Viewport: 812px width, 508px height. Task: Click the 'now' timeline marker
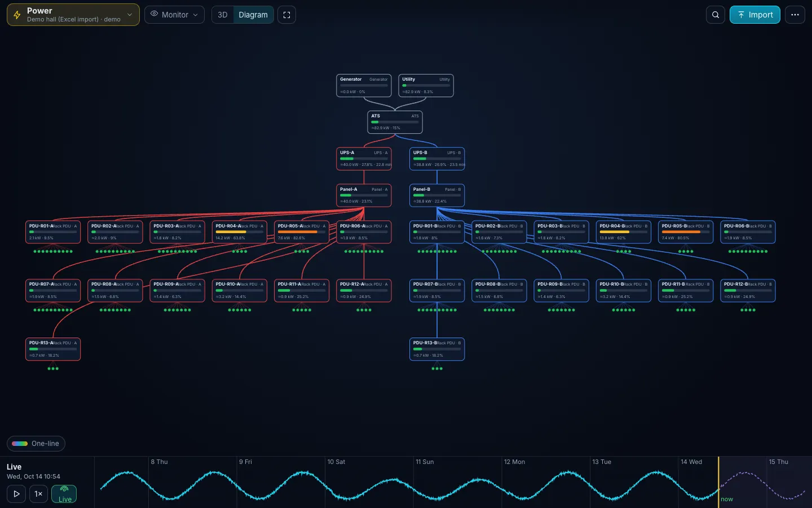(x=727, y=499)
